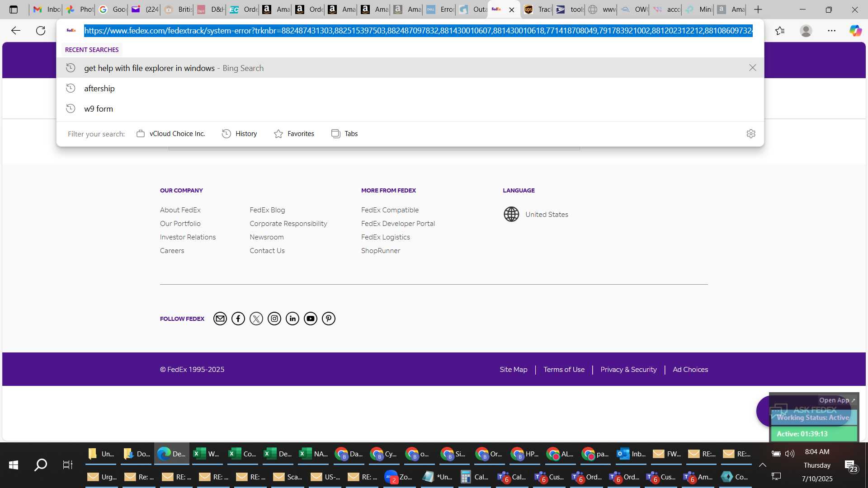Click the volume speaker tray icon
Image resolution: width=868 pixels, height=488 pixels.
point(790,453)
